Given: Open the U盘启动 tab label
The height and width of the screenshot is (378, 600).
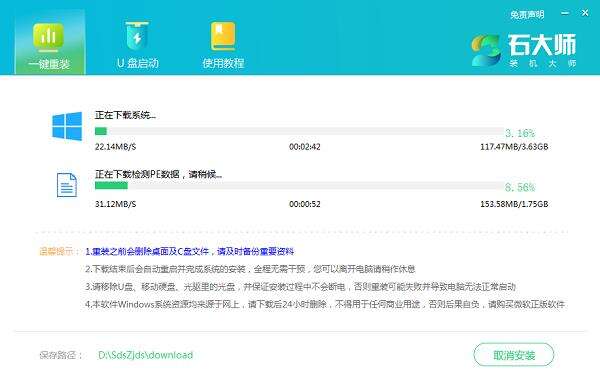Looking at the screenshot, I should pos(138,63).
